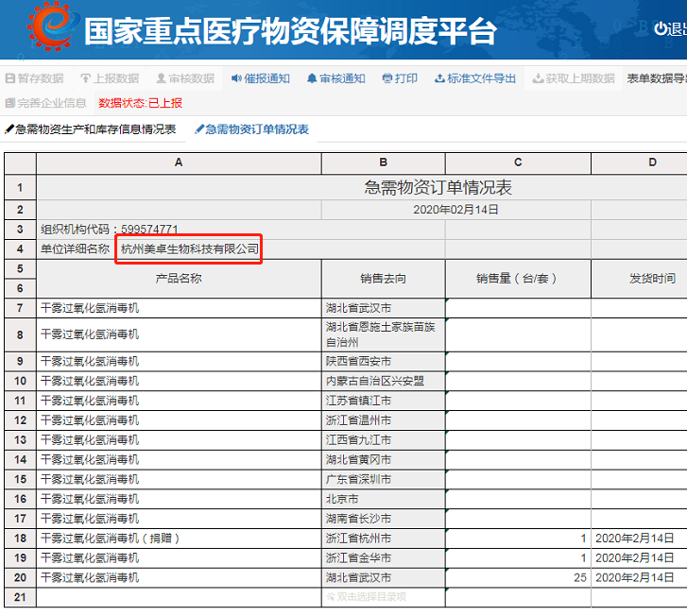The image size is (687, 616).
Task: Select column A header
Action: [x=179, y=163]
